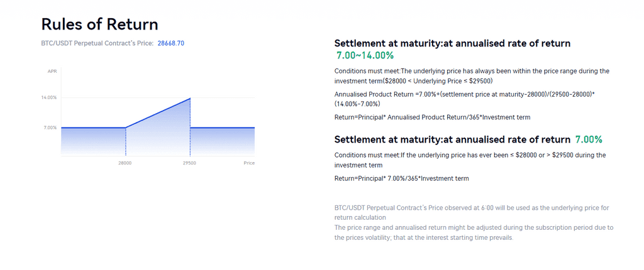This screenshot has width=644, height=270.
Task: Click "Return=Principal* 7.00%/365*Investment term" formula
Action: tap(401, 179)
